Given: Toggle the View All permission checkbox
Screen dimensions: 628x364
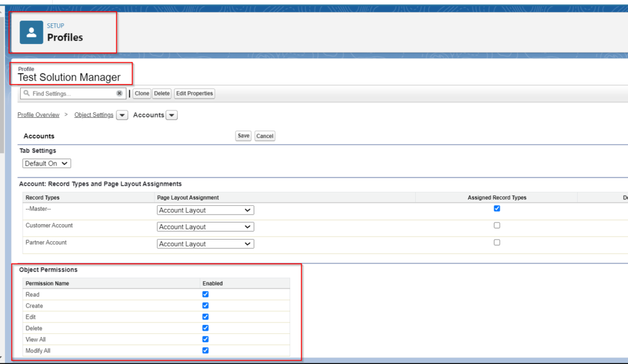Looking at the screenshot, I should (x=205, y=339).
